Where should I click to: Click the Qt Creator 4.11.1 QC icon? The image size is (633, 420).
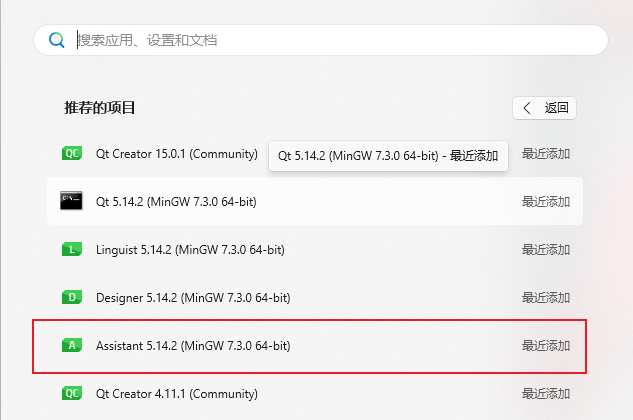72,393
